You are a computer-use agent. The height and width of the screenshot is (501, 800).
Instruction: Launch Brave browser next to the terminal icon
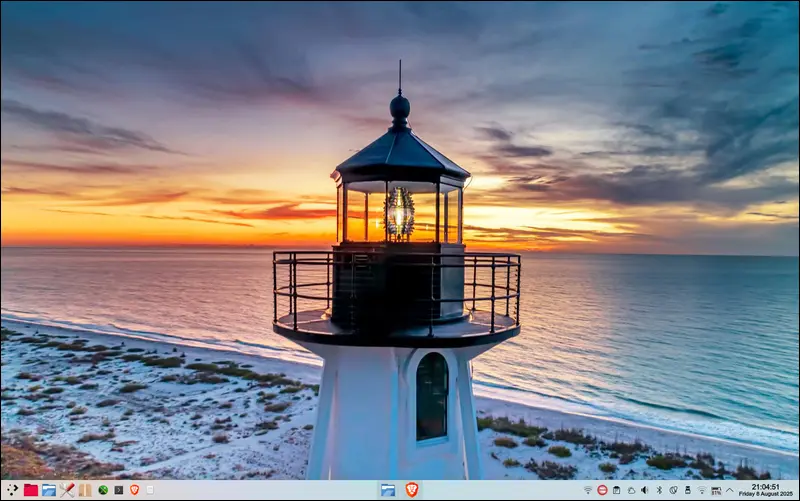point(134,490)
